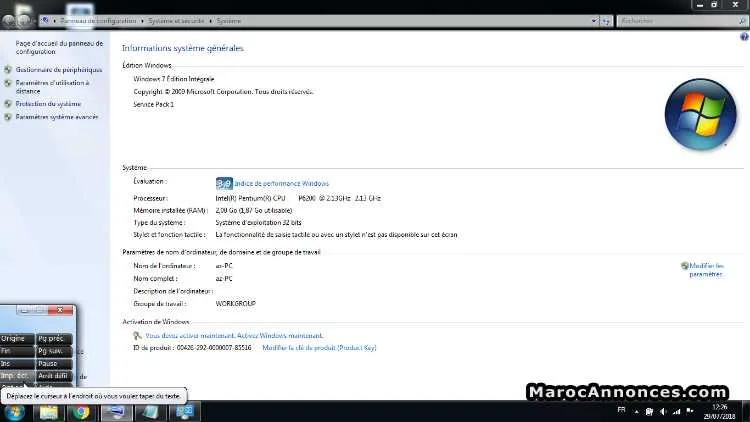Tap the Pg suiv key on on-screen keyboard
Image resolution: width=750 pixels, height=422 pixels.
[x=54, y=351]
